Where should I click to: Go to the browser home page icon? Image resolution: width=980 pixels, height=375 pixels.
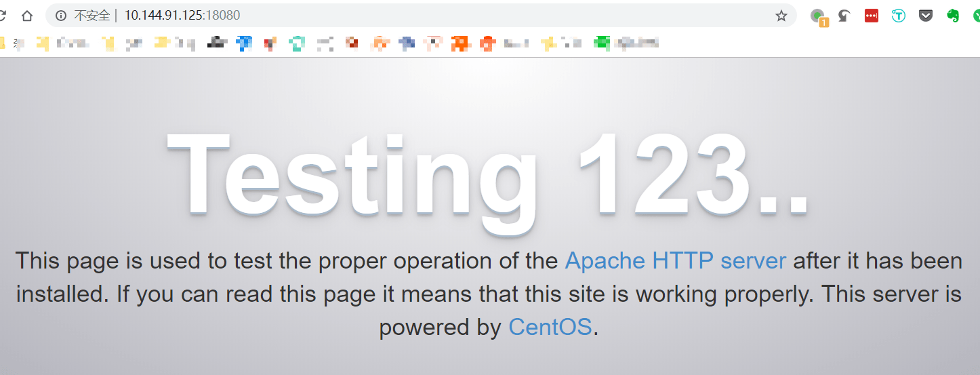click(27, 16)
